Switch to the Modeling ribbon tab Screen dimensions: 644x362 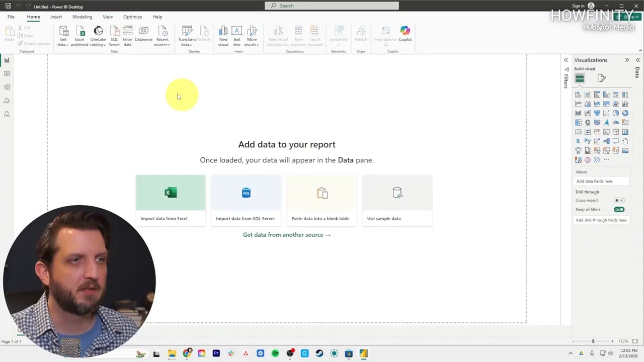[82, 17]
